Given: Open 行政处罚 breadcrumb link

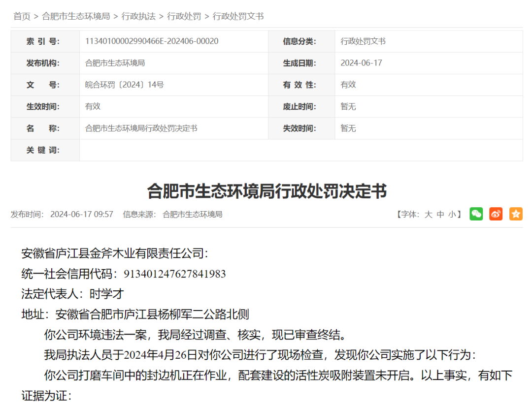Looking at the screenshot, I should 184,16.
